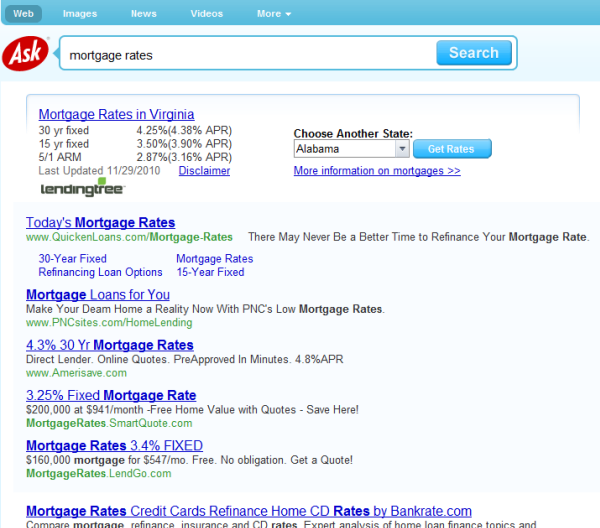Click the $160,000 mortgage for $547/mo description
The width and height of the screenshot is (600, 528).
[x=189, y=460]
